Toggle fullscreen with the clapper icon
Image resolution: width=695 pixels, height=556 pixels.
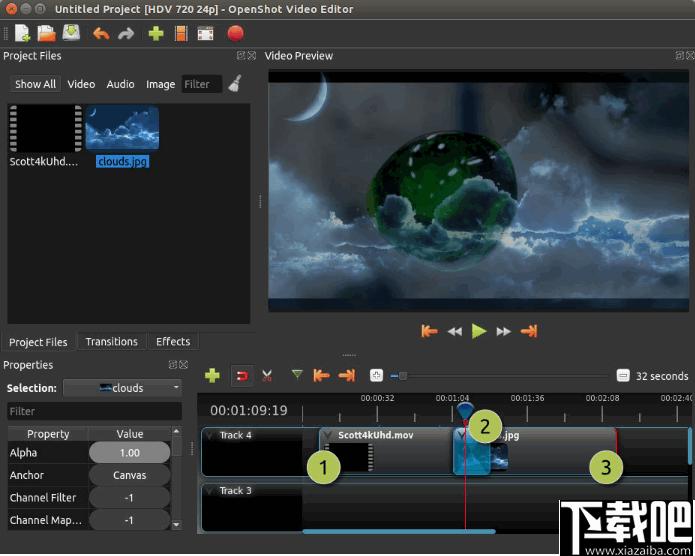point(205,34)
